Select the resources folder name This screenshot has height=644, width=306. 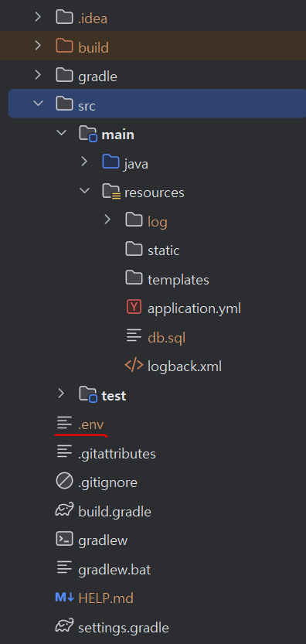154,193
